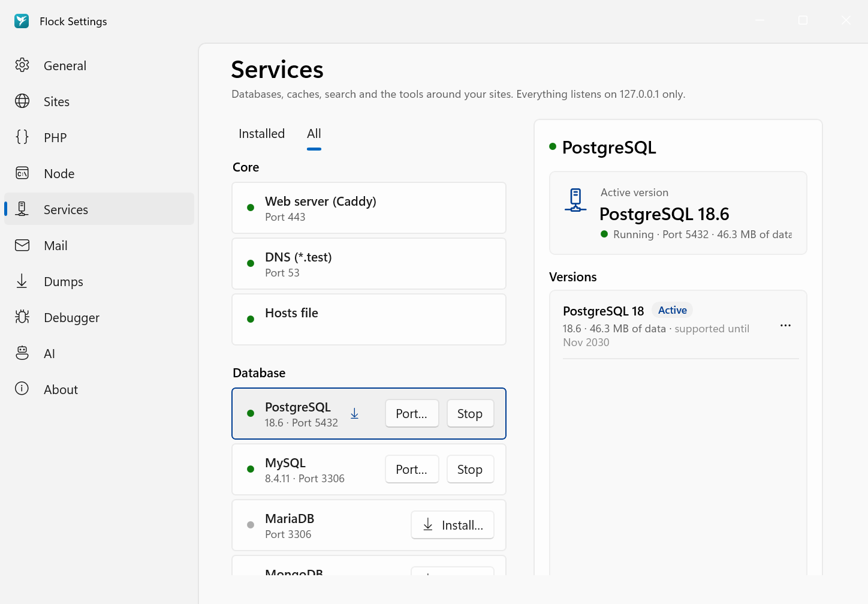Screen dimensions: 868x604
Task: Click the Active version server icon
Action: tap(575, 200)
